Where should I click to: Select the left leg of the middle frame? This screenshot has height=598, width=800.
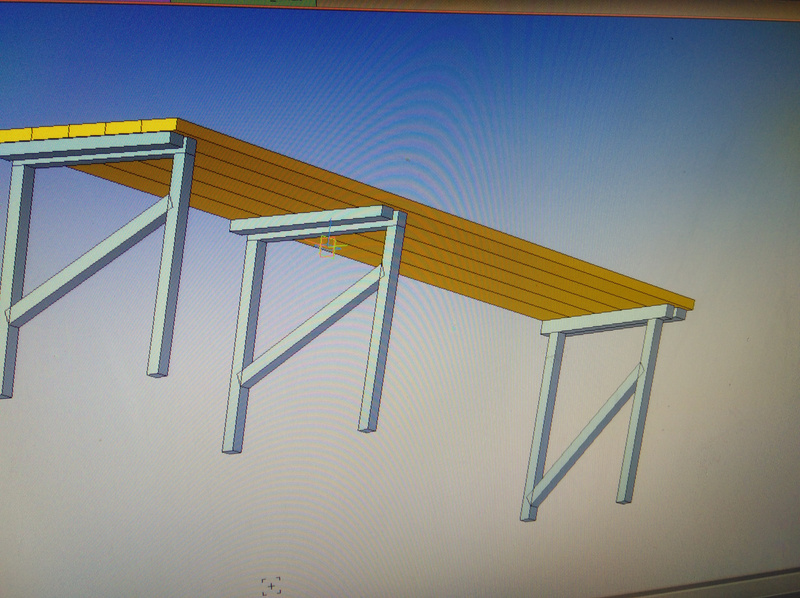244,347
